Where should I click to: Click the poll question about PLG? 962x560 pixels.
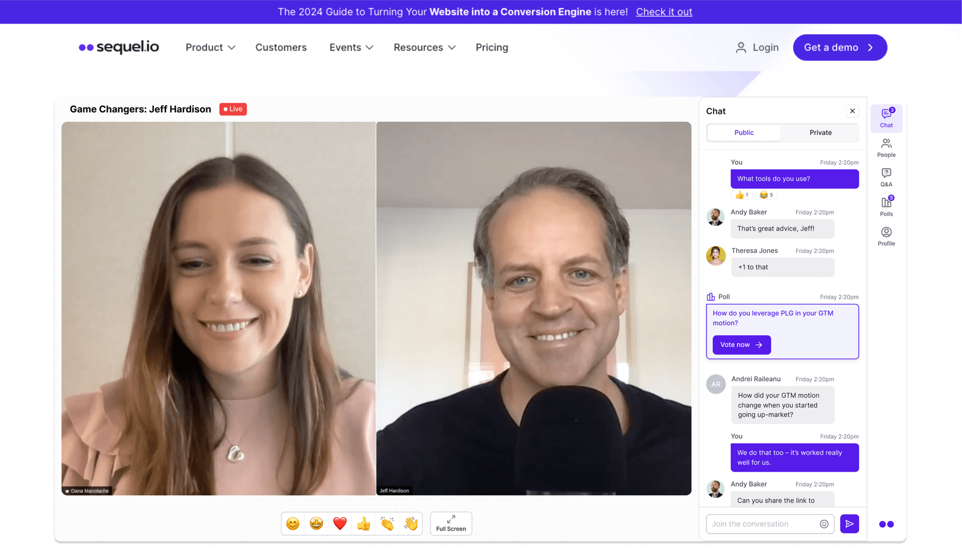point(773,318)
